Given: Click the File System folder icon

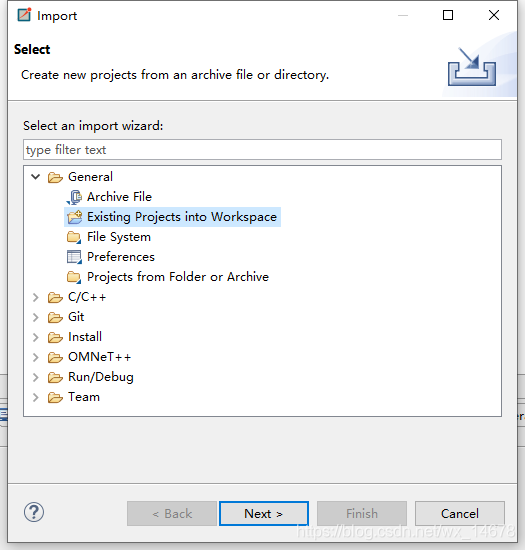Looking at the screenshot, I should pos(74,237).
